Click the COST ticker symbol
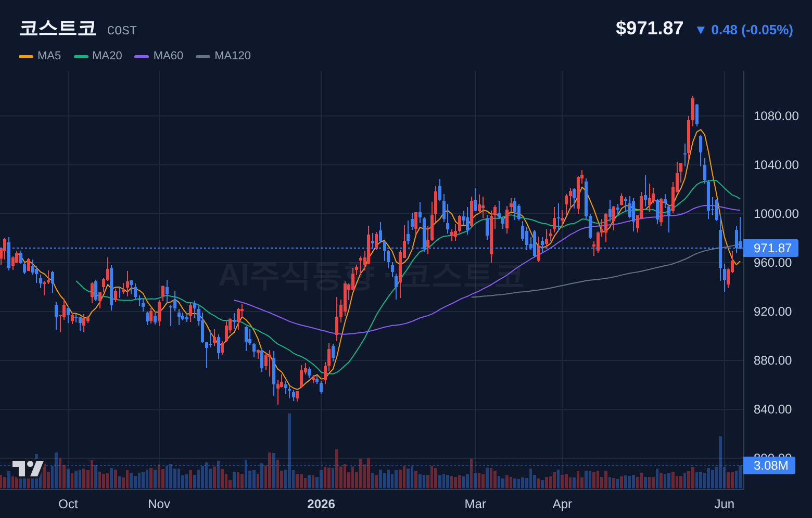The width and height of the screenshot is (812, 518). point(122,31)
